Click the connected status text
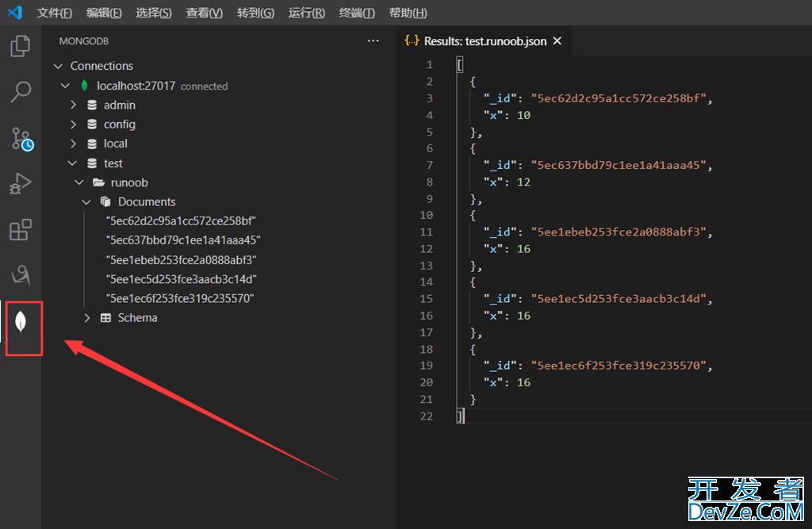 pos(204,86)
